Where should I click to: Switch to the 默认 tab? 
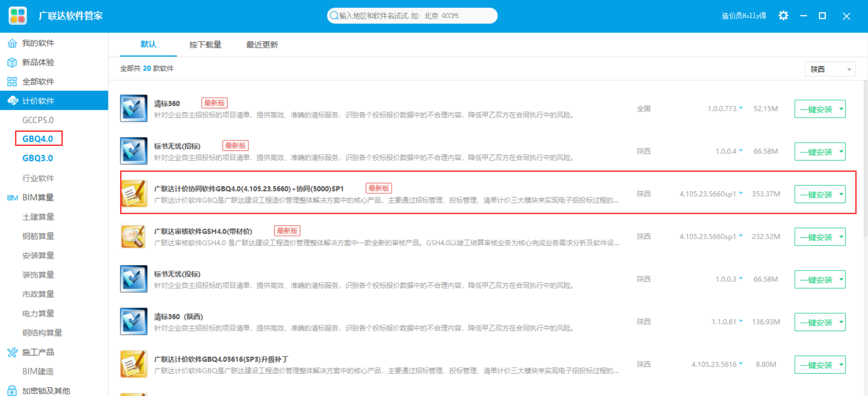coord(148,44)
